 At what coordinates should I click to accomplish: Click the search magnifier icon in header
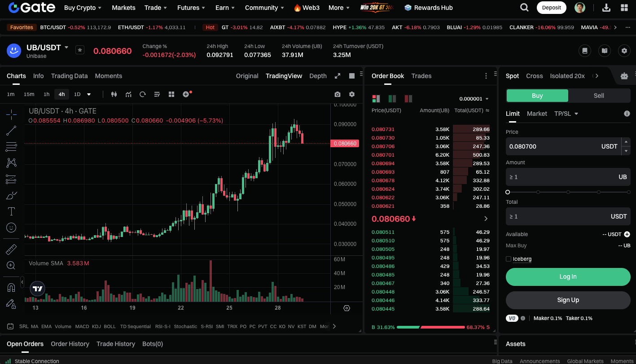pos(524,8)
